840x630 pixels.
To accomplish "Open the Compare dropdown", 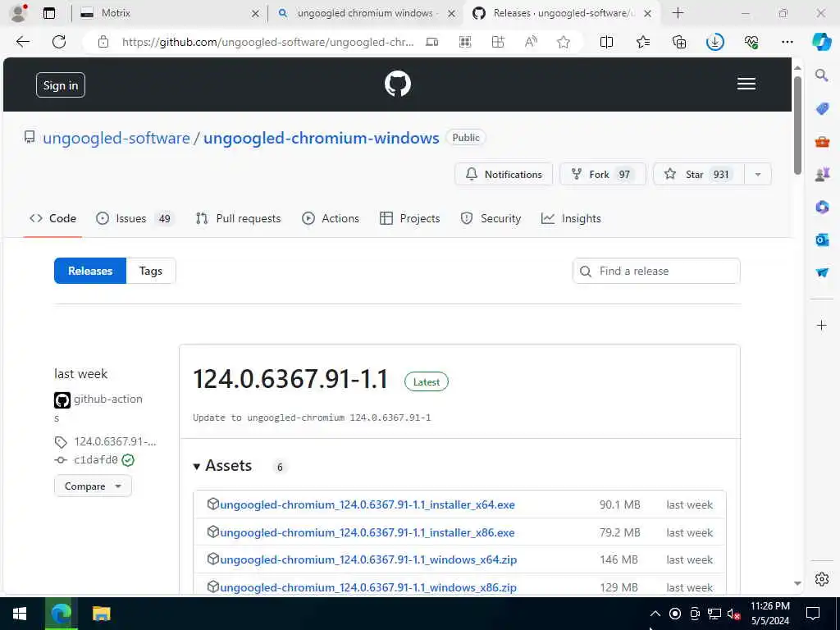I will click(93, 486).
